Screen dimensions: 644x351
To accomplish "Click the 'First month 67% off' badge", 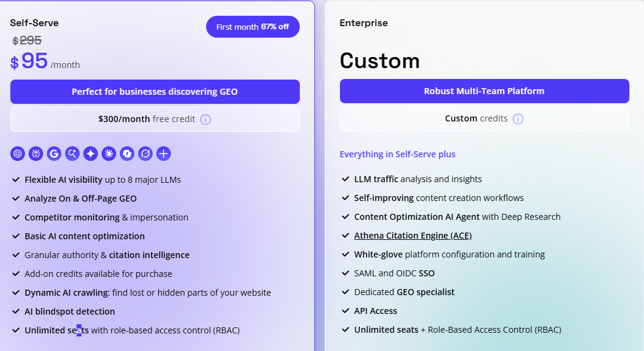I will point(252,27).
